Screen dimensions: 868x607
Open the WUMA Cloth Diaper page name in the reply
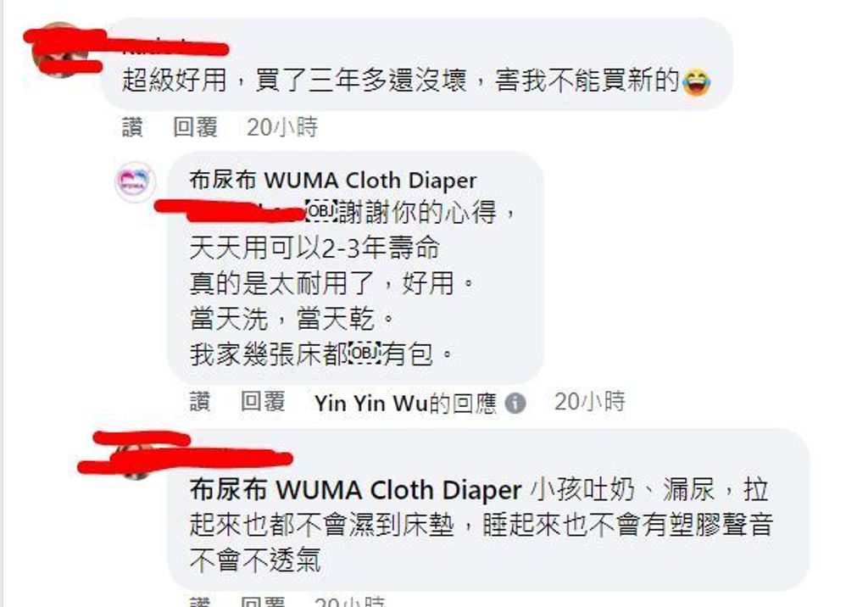332,180
